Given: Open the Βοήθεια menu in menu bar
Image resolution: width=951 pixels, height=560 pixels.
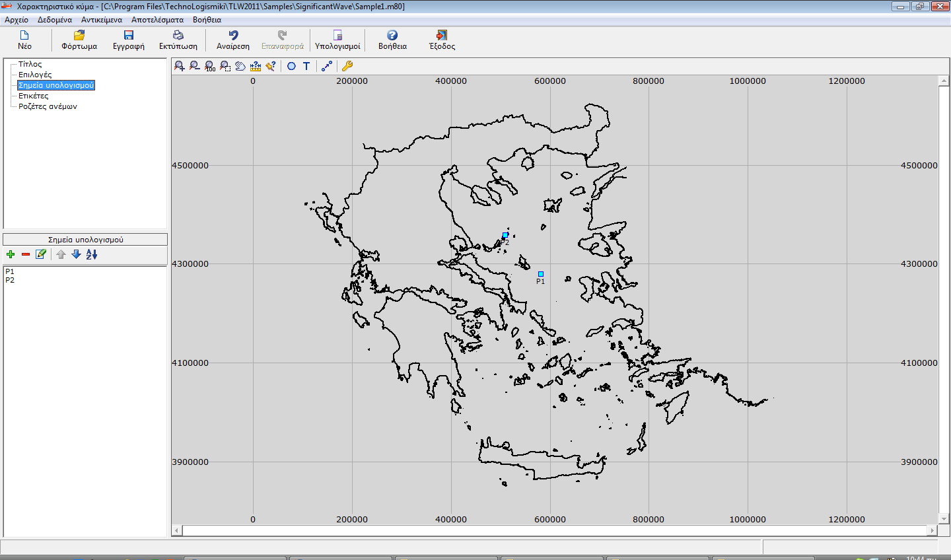Looking at the screenshot, I should point(207,20).
